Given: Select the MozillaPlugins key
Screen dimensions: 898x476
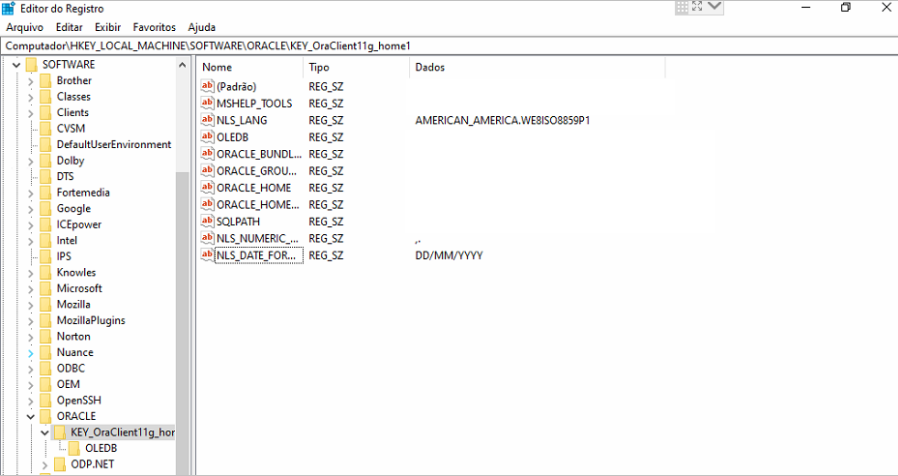Looking at the screenshot, I should [90, 320].
